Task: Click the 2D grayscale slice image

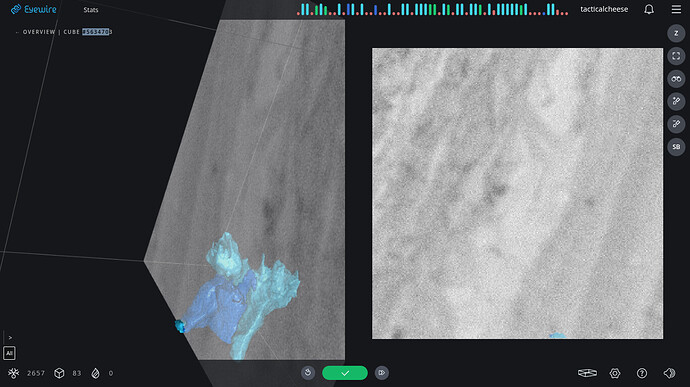Action: coord(518,193)
